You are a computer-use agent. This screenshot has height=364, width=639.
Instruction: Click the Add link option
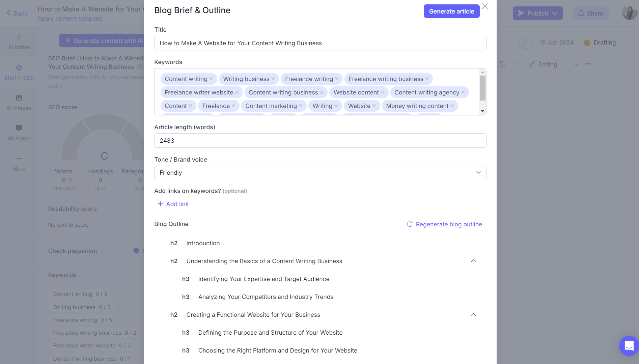173,204
